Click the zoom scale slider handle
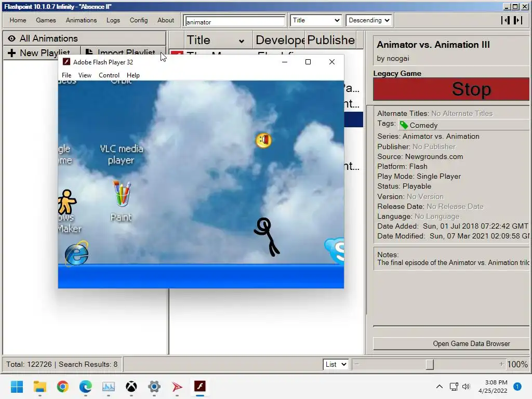This screenshot has height=399, width=532. click(430, 364)
